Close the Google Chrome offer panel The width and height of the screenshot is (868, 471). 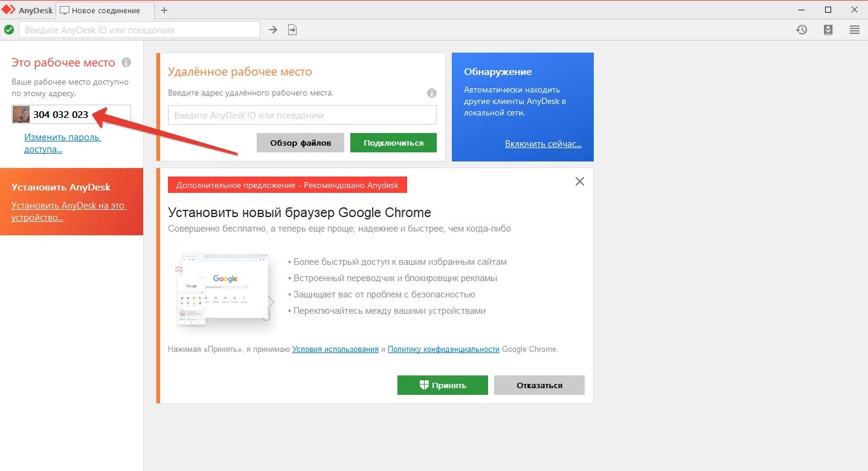[x=580, y=181]
